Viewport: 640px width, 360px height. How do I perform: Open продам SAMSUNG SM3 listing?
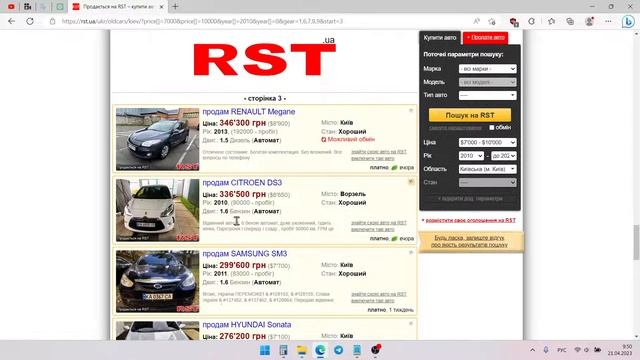pos(244,253)
